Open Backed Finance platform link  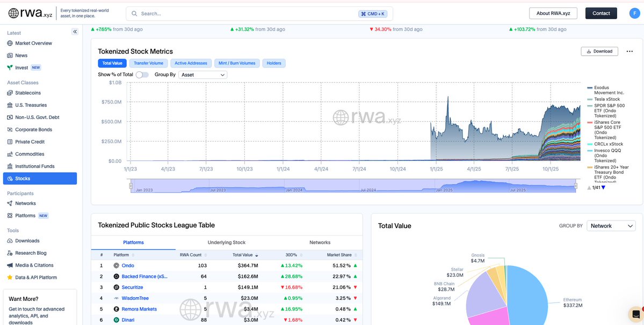tap(144, 277)
